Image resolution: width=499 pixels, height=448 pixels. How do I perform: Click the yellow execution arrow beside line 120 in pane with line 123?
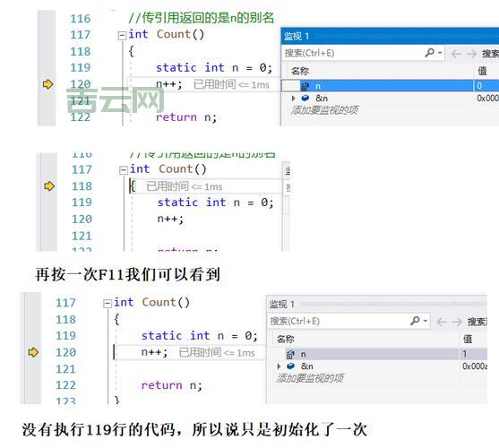click(33, 352)
